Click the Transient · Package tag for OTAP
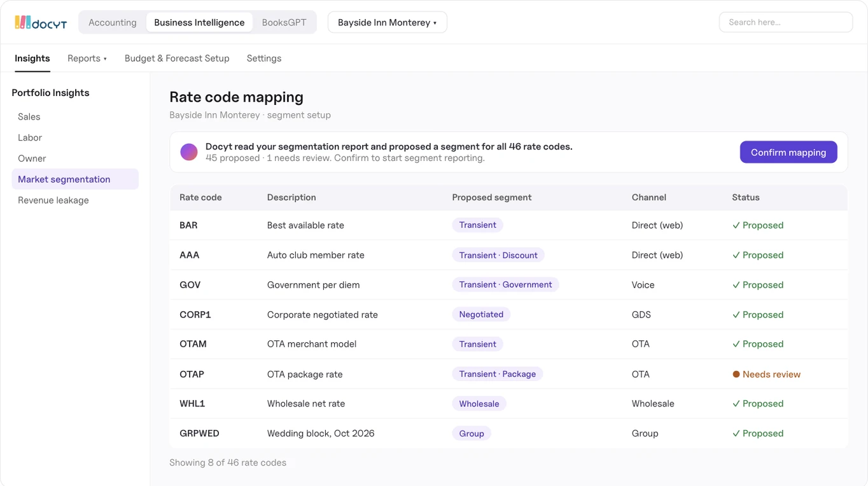Image resolution: width=868 pixels, height=486 pixels. pyautogui.click(x=498, y=374)
